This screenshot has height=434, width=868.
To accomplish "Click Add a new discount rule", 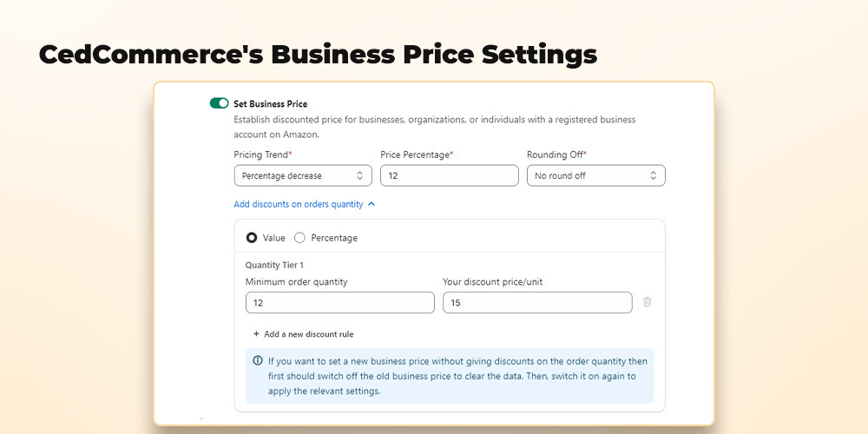I will click(308, 334).
